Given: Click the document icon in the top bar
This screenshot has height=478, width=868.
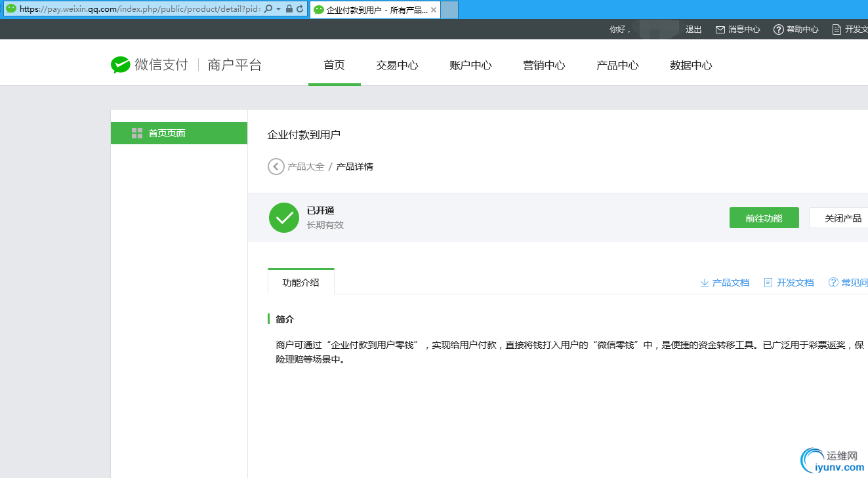Looking at the screenshot, I should click(837, 30).
